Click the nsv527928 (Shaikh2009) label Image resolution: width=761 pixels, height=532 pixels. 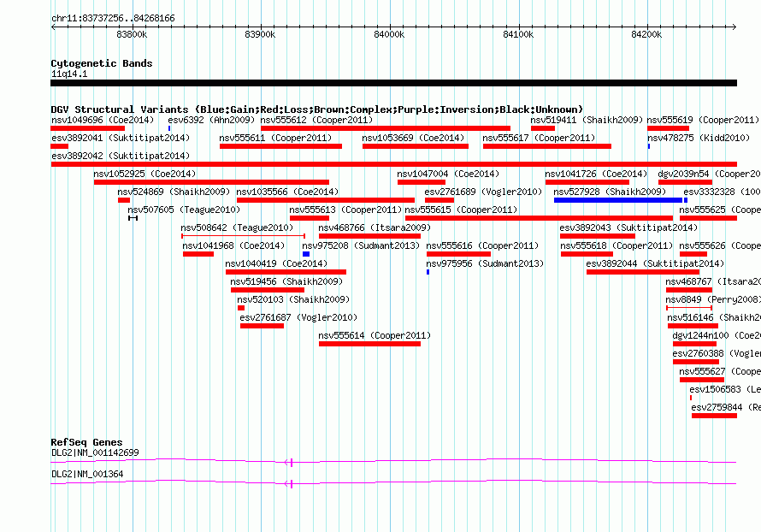click(x=610, y=192)
